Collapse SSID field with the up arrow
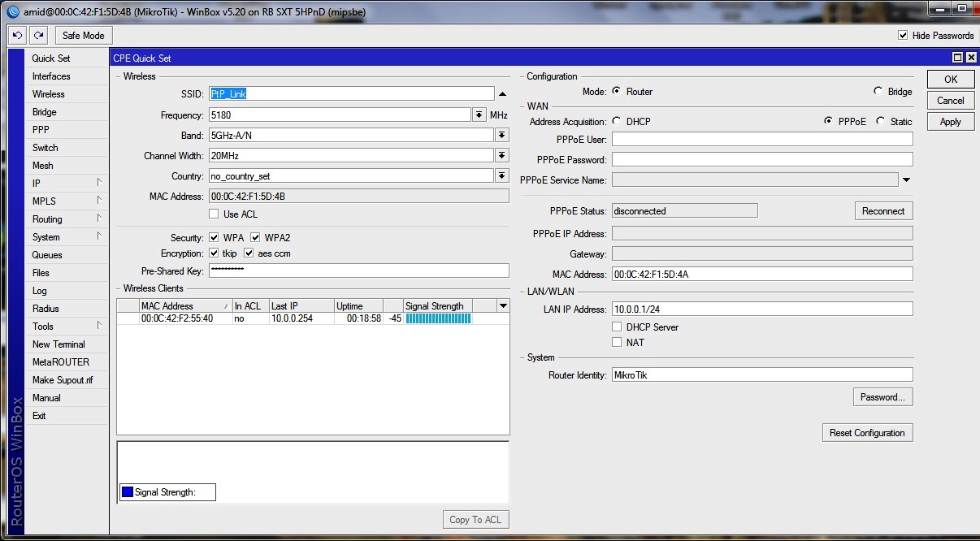 [x=502, y=94]
